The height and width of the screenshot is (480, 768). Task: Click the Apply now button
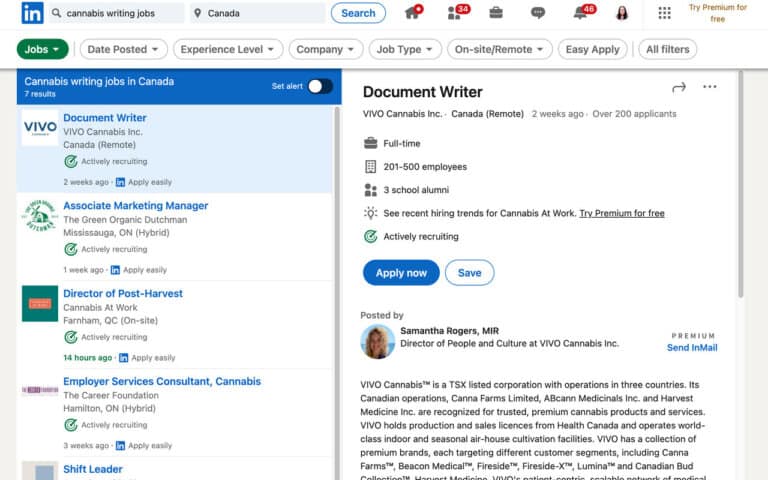401,273
